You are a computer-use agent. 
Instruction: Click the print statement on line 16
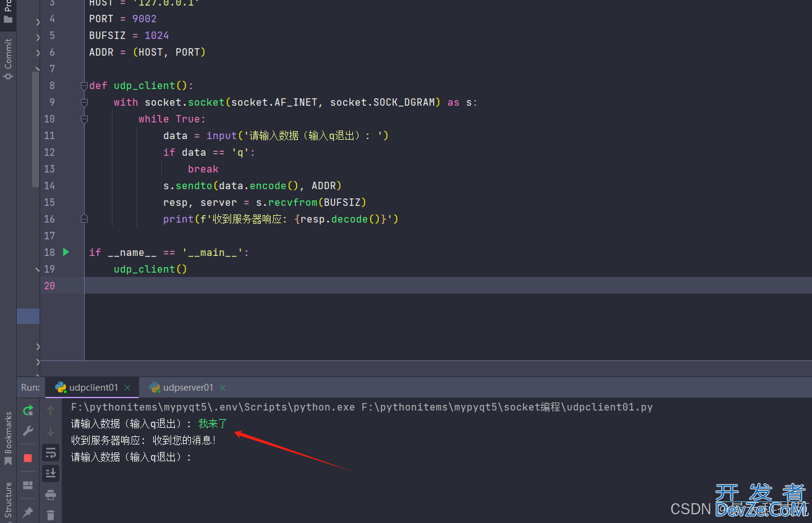coord(281,219)
